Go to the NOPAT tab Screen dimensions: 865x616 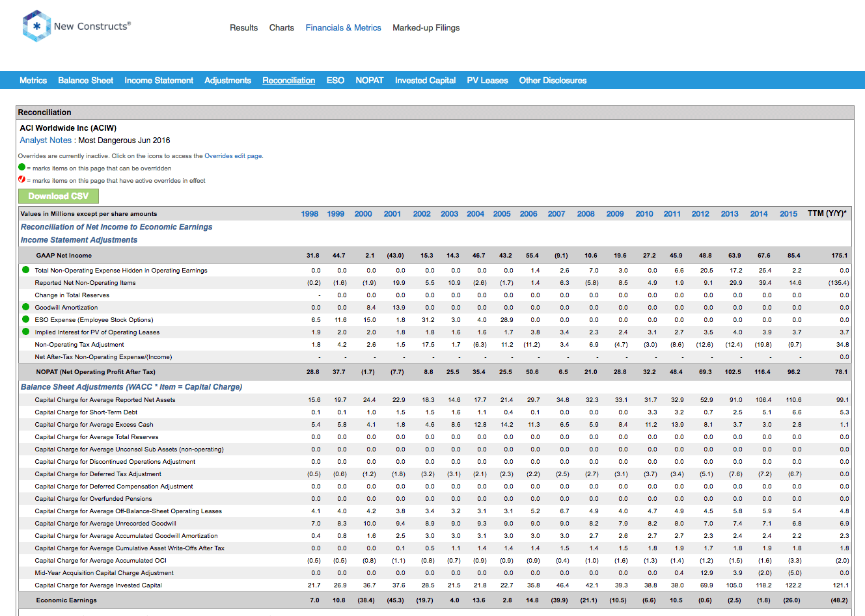(x=370, y=81)
